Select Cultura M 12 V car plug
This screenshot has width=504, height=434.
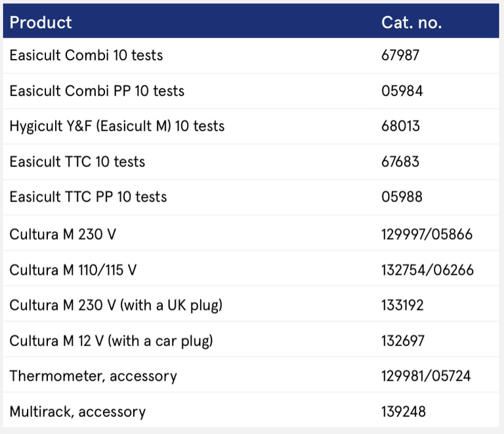[x=111, y=341]
